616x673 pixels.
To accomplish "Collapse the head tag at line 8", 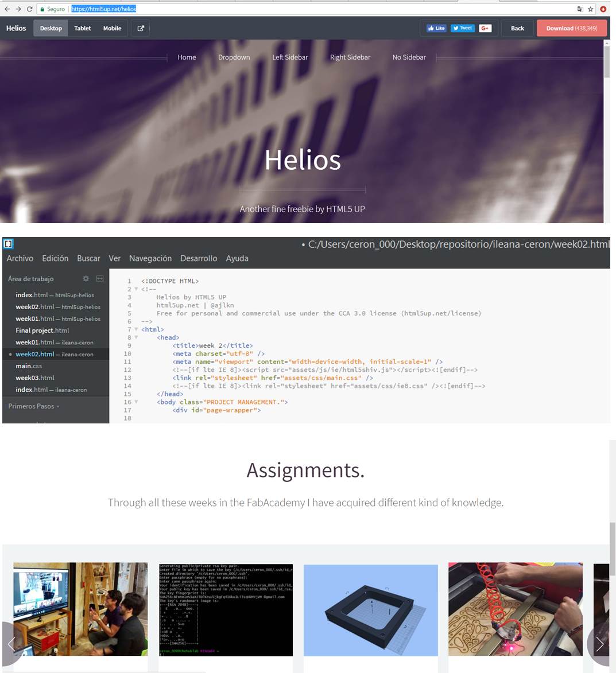I will pos(136,337).
